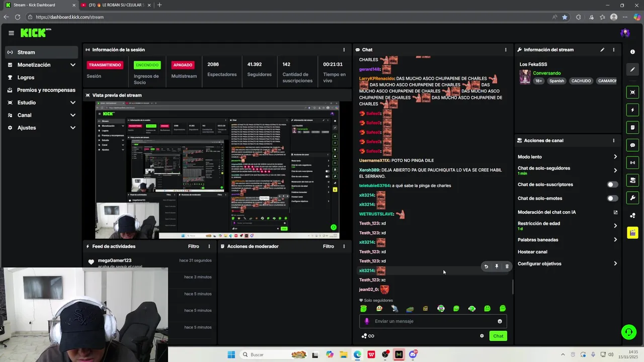This screenshot has width=644, height=362.
Task: Toggle Chat de solo-emotes switch
Action: click(612, 198)
